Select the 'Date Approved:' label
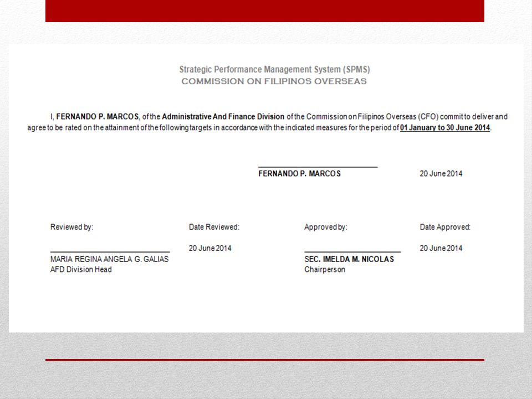The width and height of the screenshot is (532, 399). click(x=445, y=227)
